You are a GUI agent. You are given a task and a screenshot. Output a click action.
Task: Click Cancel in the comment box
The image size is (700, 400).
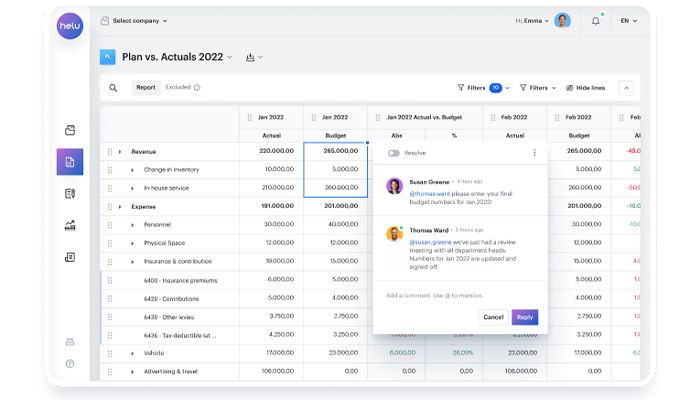(493, 317)
